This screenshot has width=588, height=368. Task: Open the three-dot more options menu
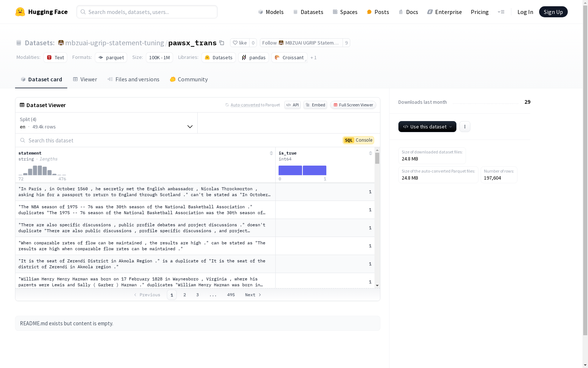(x=465, y=127)
